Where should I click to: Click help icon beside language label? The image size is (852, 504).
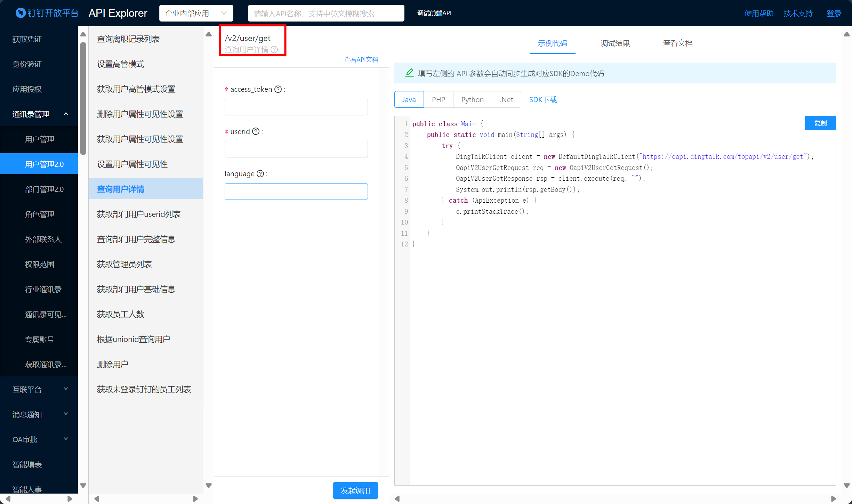click(x=260, y=174)
